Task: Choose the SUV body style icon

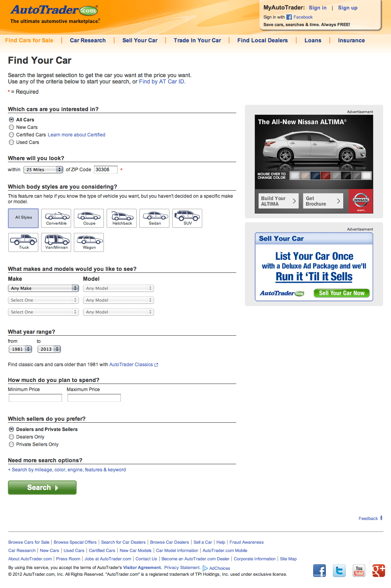Action: coord(187,218)
